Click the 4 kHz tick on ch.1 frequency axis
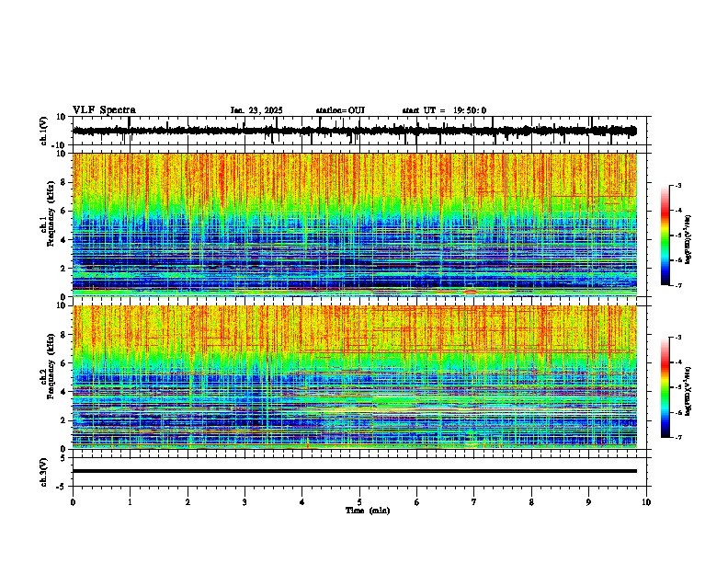728x563 pixels. [x=64, y=240]
